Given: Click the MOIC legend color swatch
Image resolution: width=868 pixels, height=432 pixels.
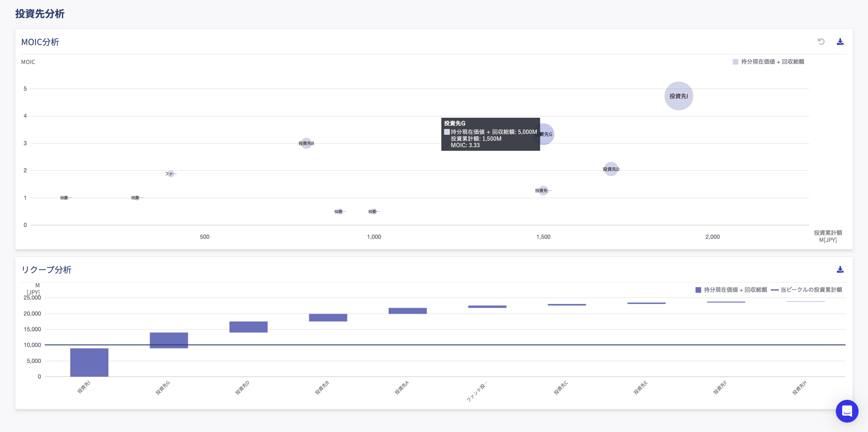Looking at the screenshot, I should click(735, 62).
